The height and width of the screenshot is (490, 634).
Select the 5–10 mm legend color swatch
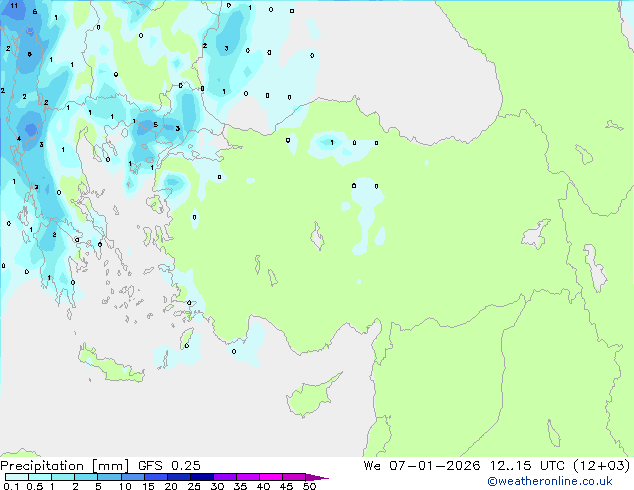[109, 477]
